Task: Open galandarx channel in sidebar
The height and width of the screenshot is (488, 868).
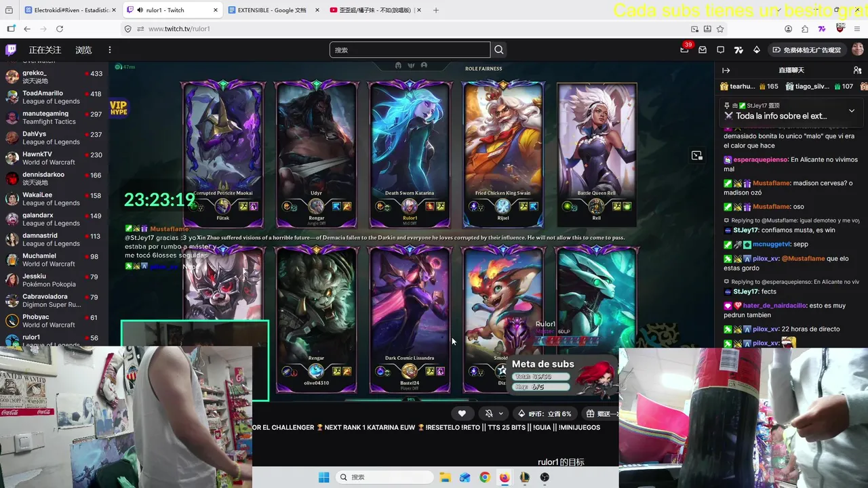Action: (54, 219)
